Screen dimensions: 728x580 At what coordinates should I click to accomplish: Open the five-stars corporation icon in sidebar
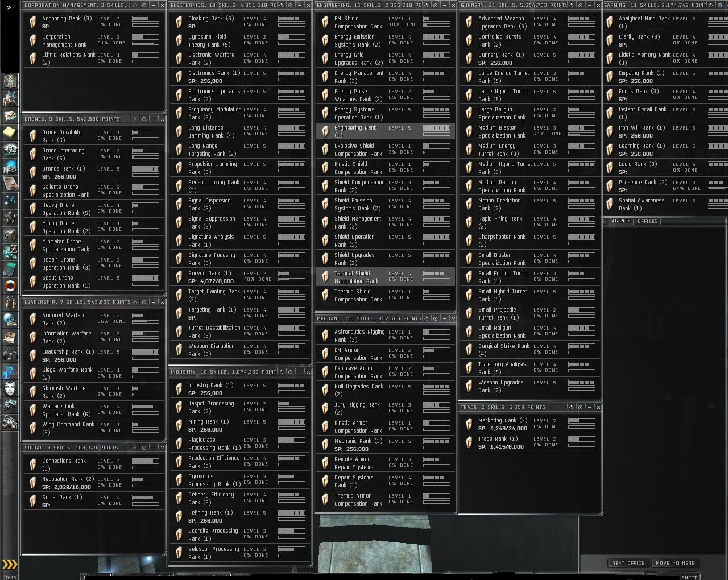pos(10,217)
